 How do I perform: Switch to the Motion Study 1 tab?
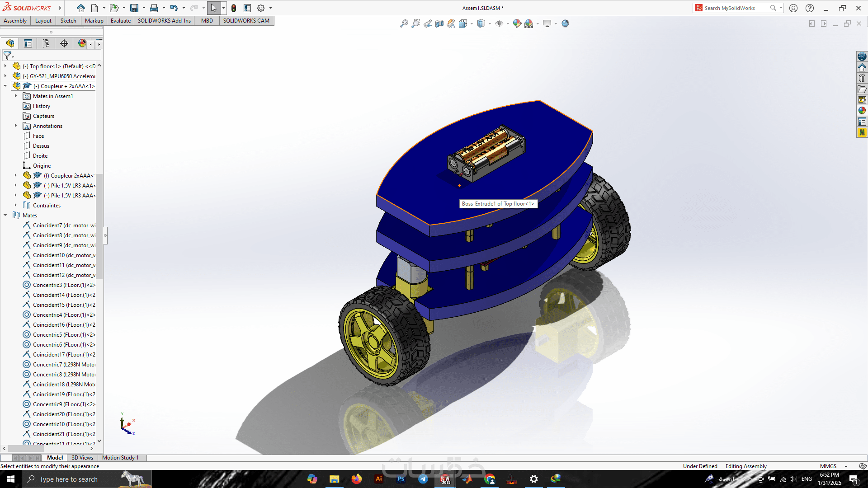coord(120,458)
